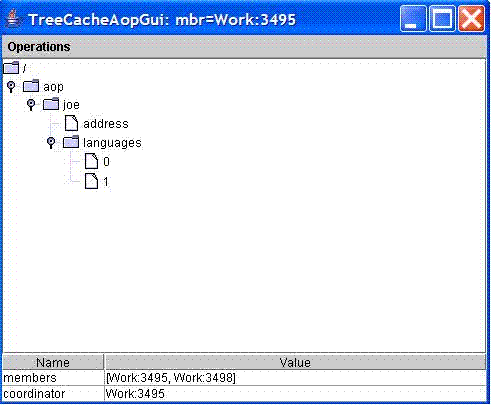This screenshot has height=405, width=491.
Task: Click the Value column header
Action: [295, 362]
